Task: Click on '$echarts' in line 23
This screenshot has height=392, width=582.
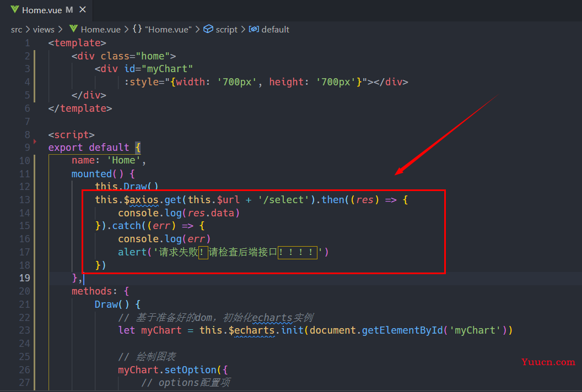Action: (x=251, y=330)
